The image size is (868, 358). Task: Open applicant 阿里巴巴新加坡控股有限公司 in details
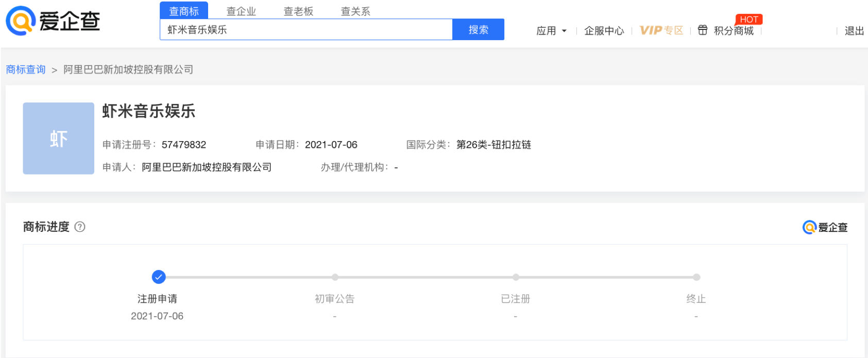click(x=207, y=167)
